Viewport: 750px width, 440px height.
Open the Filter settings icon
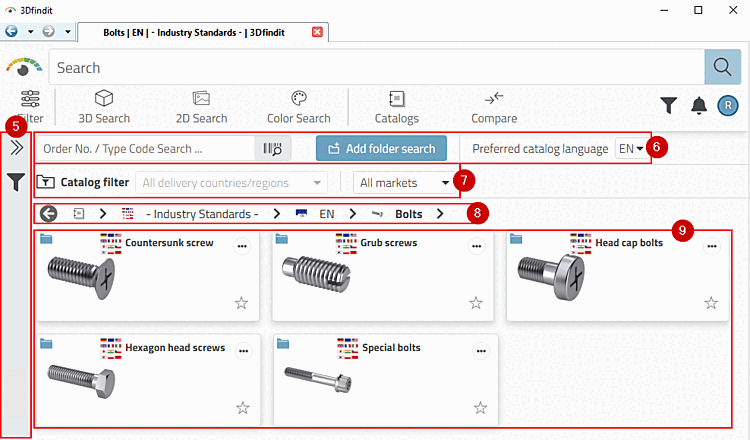(x=30, y=99)
